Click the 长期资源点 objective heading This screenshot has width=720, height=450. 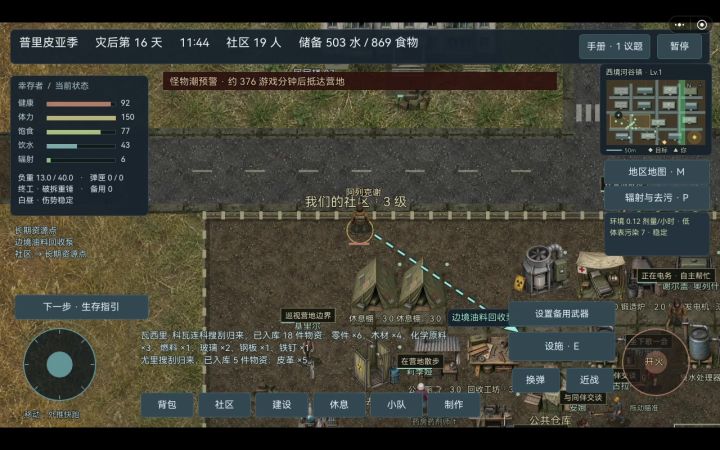tap(36, 231)
